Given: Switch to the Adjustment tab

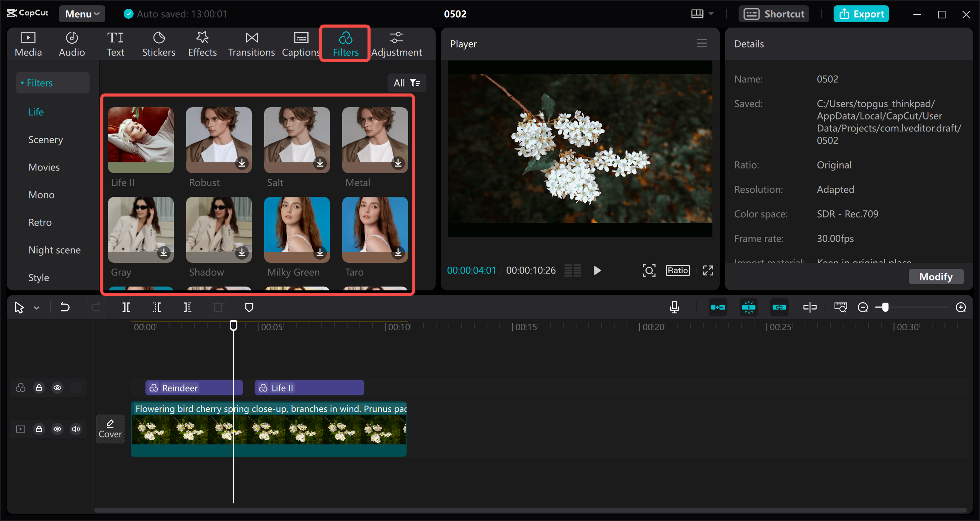Looking at the screenshot, I should pos(397,43).
